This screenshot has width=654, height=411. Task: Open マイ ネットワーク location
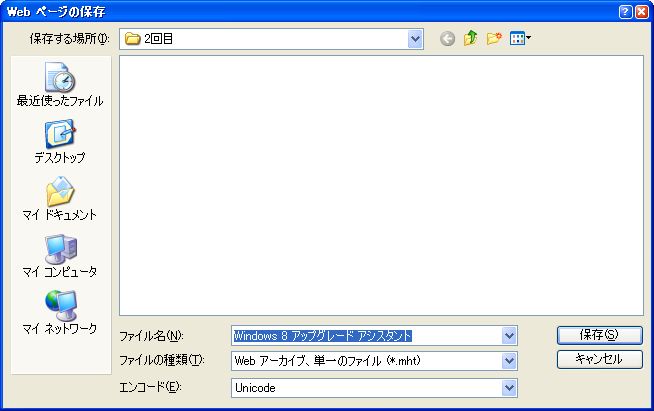point(60,313)
